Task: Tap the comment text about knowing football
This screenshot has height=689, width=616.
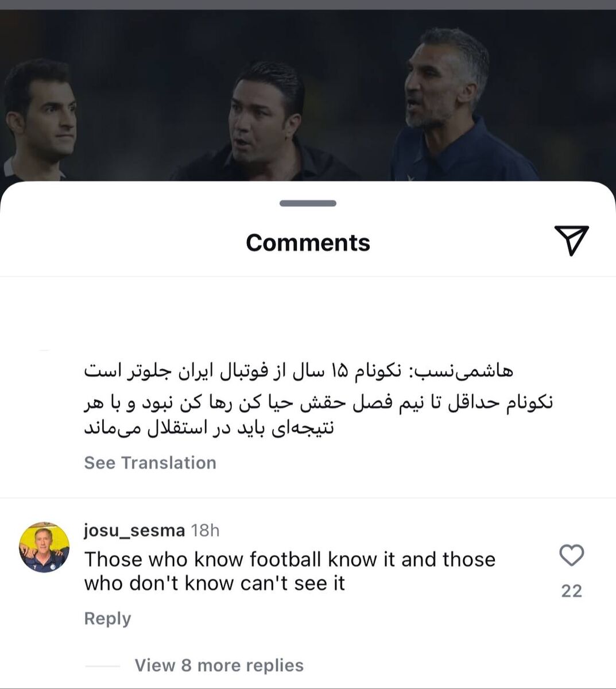Action: coord(290,571)
